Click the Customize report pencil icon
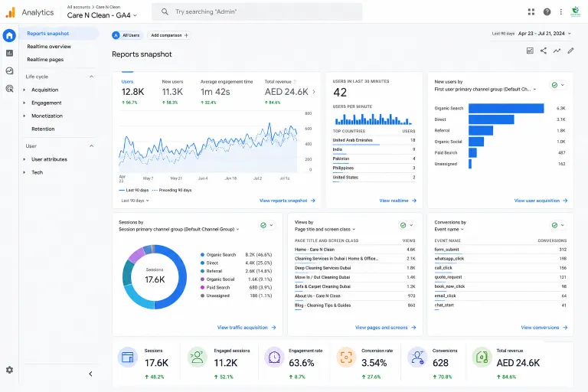The width and height of the screenshot is (588, 392). coord(570,51)
